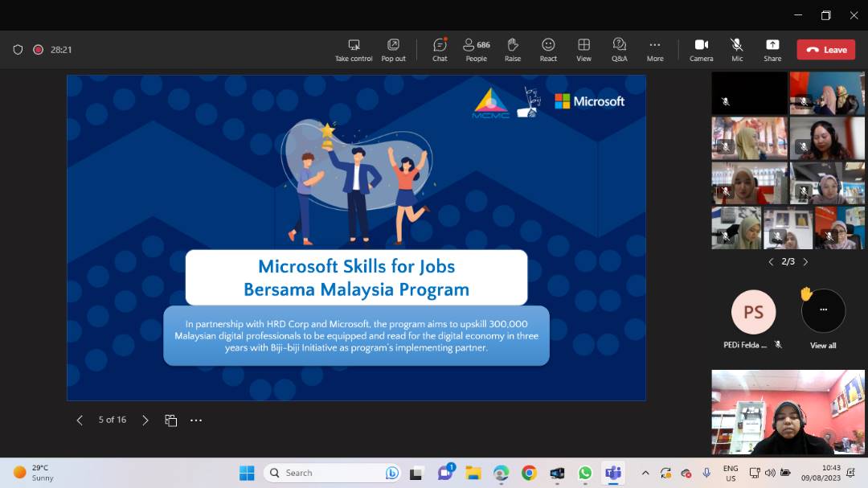Image resolution: width=868 pixels, height=488 pixels.
Task: Open the clock and calendar flyout
Action: pyautogui.click(x=821, y=473)
